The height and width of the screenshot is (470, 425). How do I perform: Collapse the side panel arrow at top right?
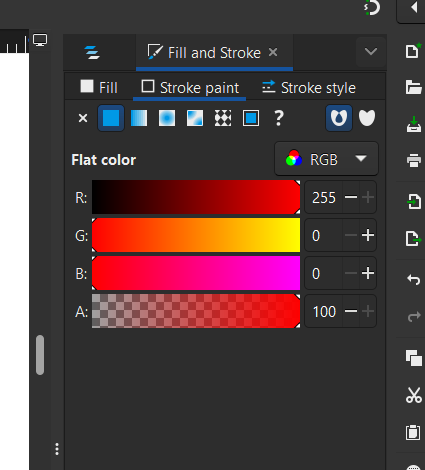click(x=414, y=7)
